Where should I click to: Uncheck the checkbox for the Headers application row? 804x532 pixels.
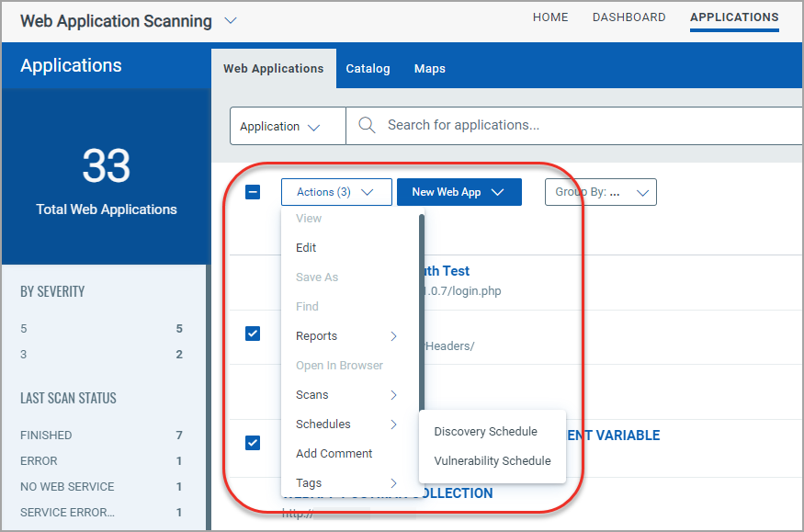click(x=253, y=334)
